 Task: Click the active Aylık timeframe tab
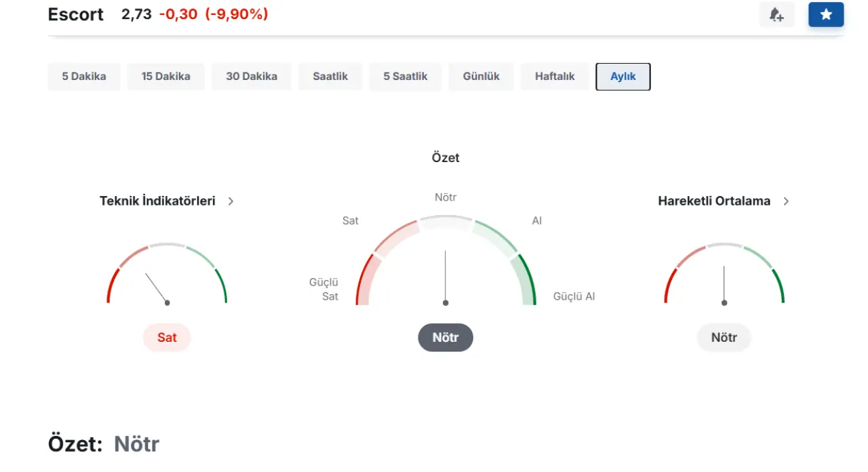coord(623,77)
